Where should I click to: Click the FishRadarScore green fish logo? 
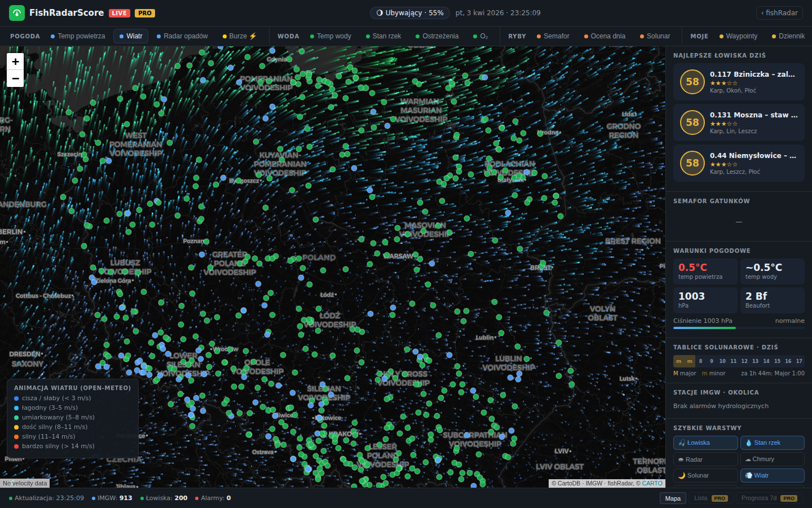(x=16, y=12)
